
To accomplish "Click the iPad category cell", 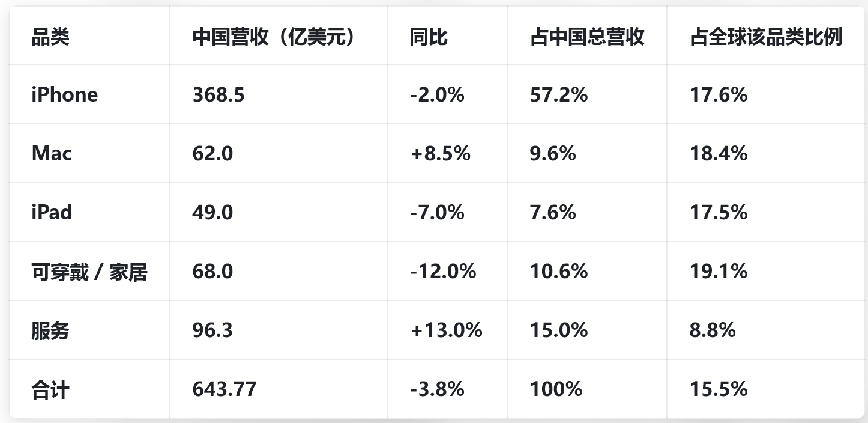I will coord(52,212).
